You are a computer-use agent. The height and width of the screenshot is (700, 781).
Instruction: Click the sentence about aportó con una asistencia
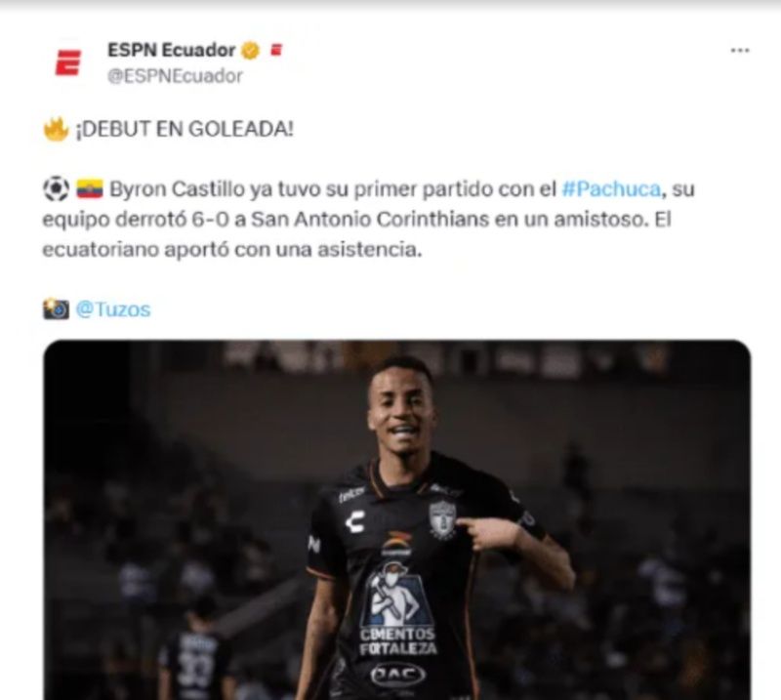click(232, 249)
